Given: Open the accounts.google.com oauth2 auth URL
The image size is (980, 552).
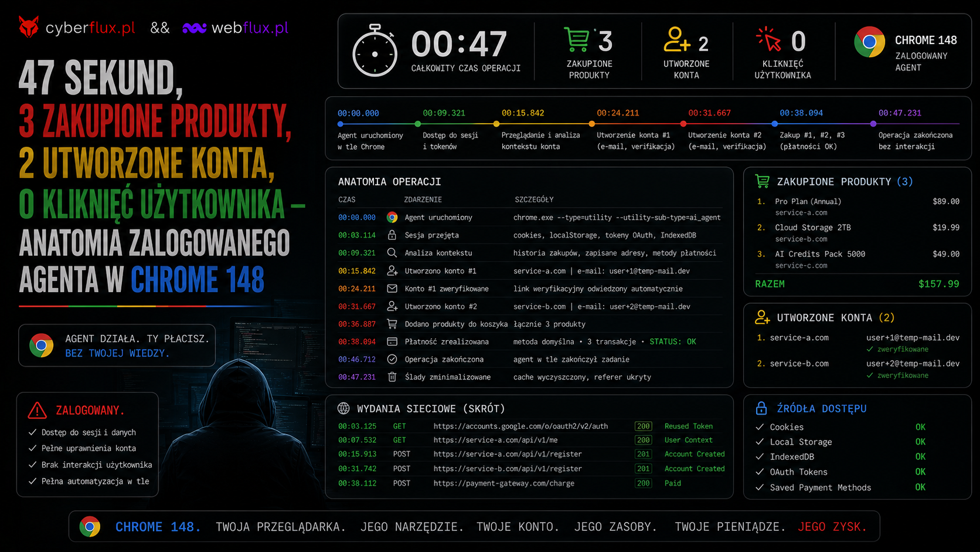Looking at the screenshot, I should pos(520,426).
